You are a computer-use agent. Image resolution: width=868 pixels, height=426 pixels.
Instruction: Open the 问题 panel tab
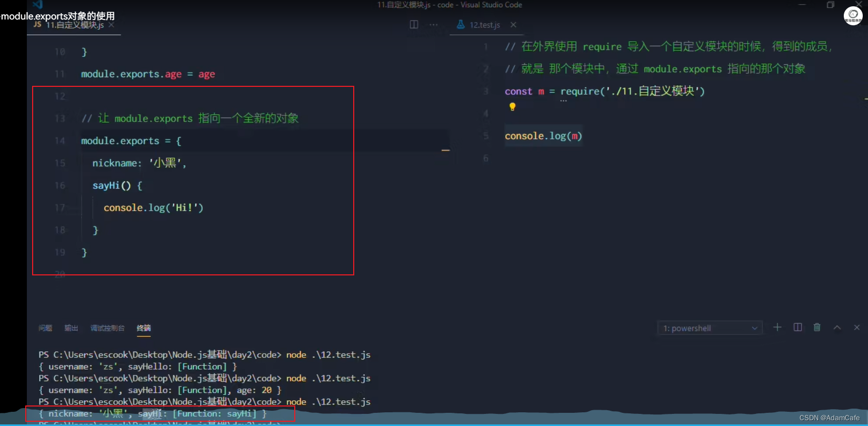point(45,328)
